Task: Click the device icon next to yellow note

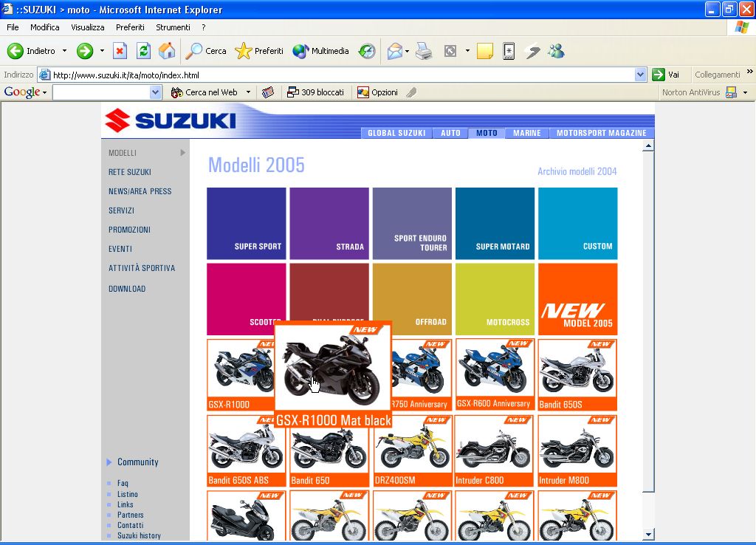Action: (509, 51)
